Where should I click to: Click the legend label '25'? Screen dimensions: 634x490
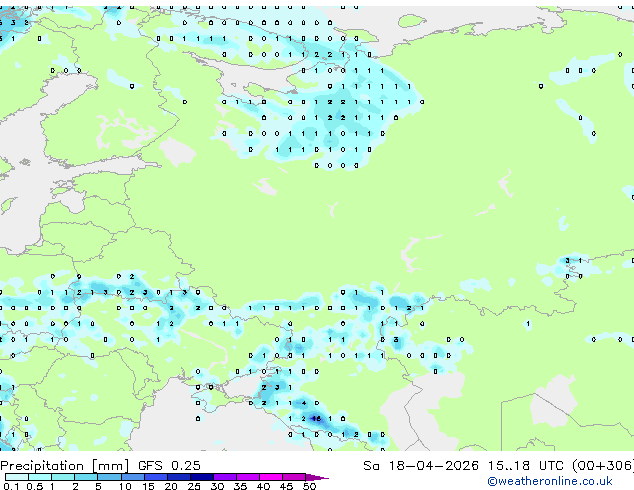tap(194, 486)
